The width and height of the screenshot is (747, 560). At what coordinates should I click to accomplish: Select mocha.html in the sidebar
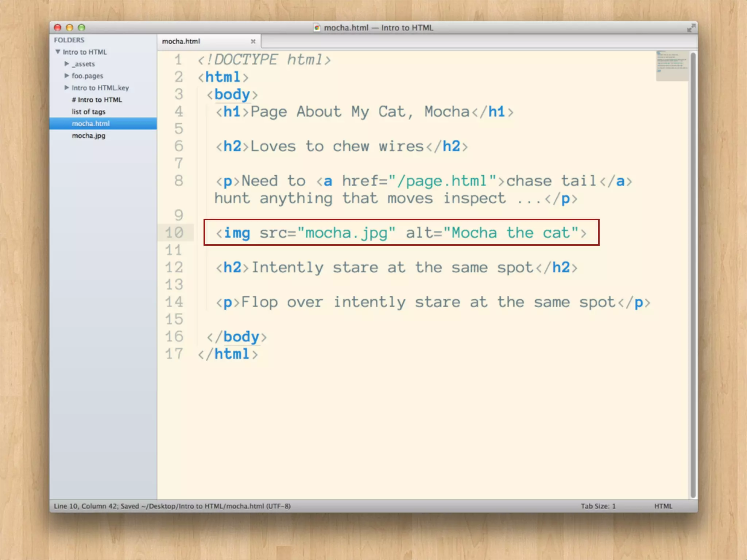(91, 124)
